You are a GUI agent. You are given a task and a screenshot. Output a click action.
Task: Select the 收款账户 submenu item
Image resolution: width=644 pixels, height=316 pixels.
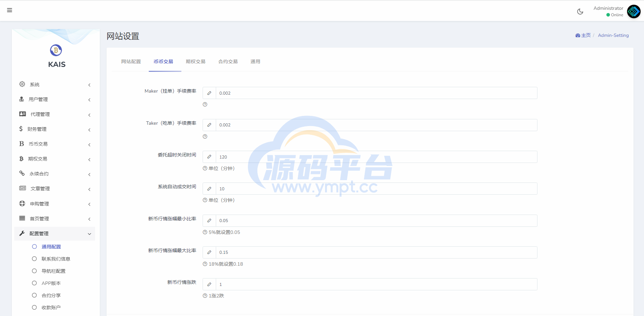pos(51,308)
